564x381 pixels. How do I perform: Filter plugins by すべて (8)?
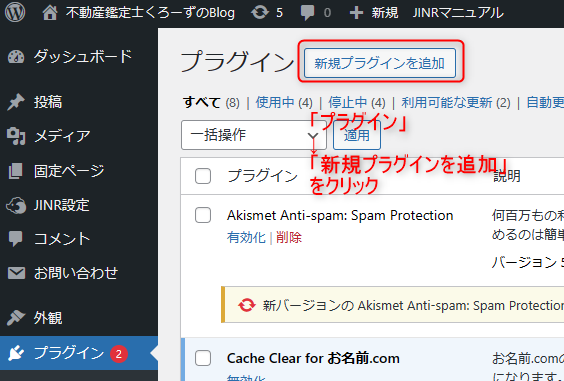[211, 103]
